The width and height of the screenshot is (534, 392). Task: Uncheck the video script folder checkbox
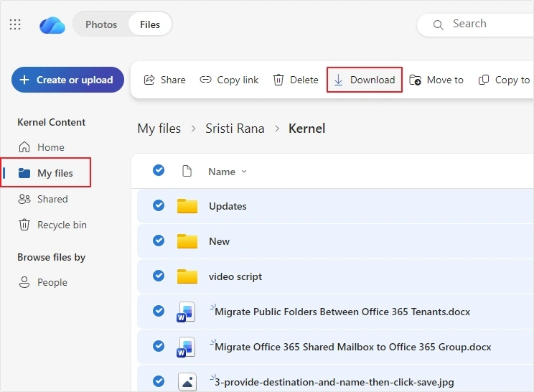(159, 276)
